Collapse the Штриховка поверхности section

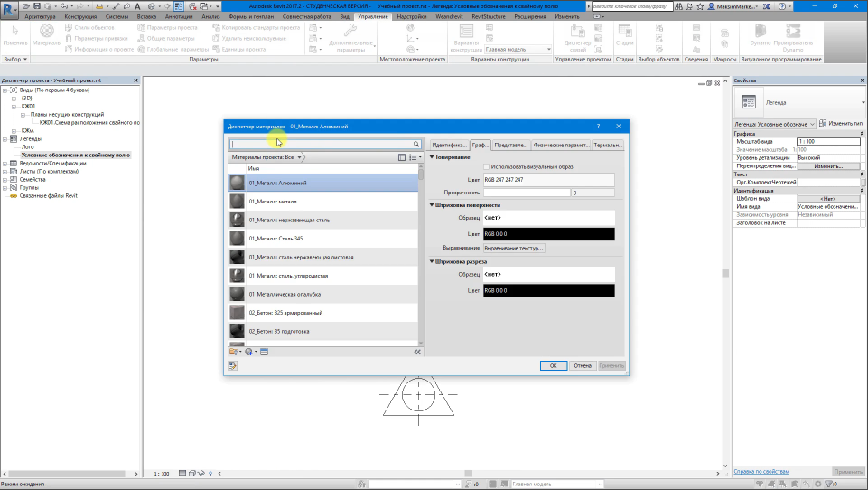point(432,205)
